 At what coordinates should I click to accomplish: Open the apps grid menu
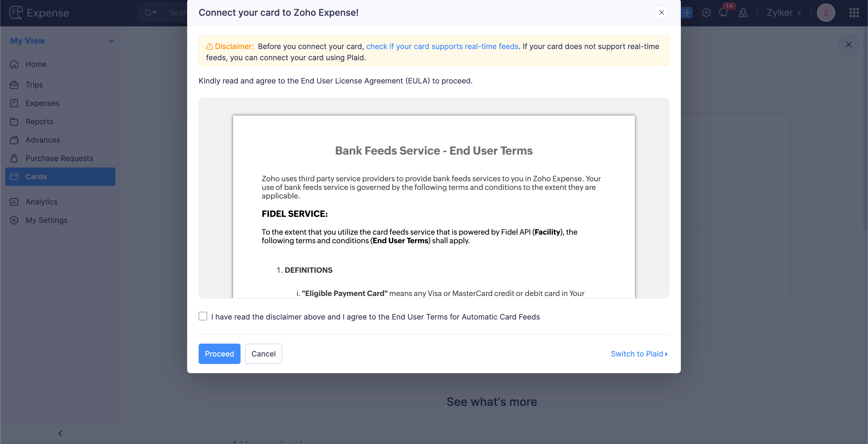pyautogui.click(x=854, y=12)
